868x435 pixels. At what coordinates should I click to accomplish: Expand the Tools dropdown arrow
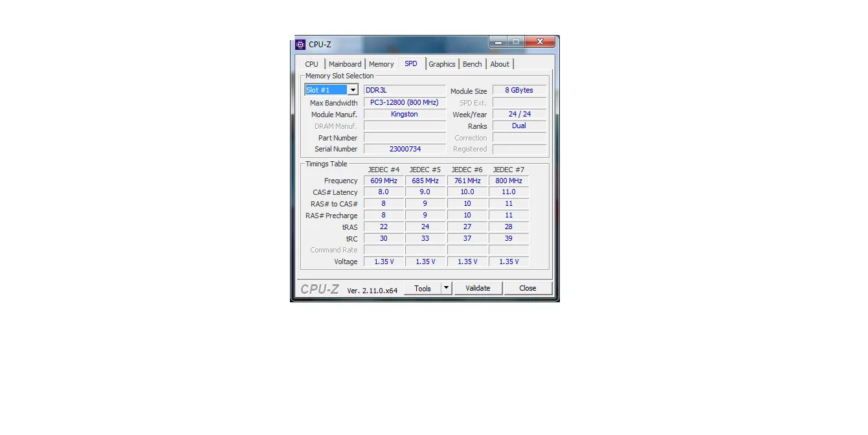click(x=446, y=288)
